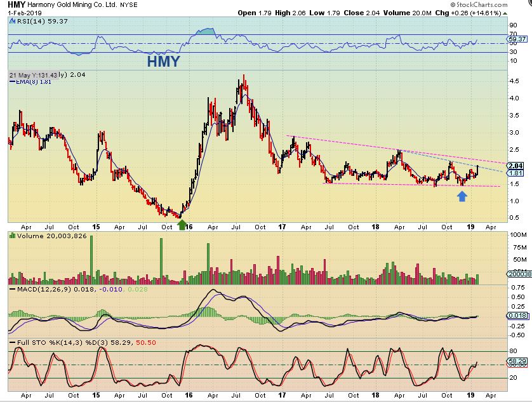Click the large blue HMY annotation text
The width and height of the screenshot is (532, 402).
click(163, 62)
